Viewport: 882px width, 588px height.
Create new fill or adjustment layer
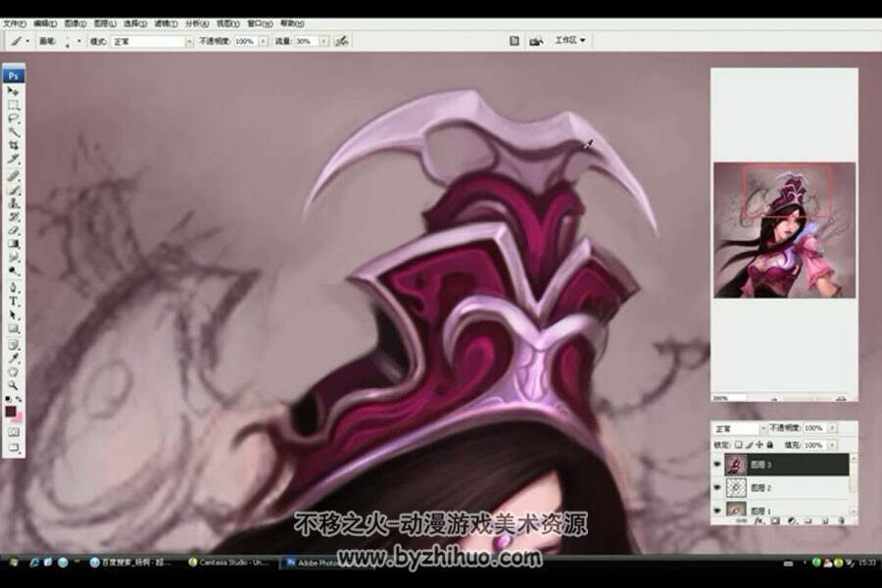792,520
